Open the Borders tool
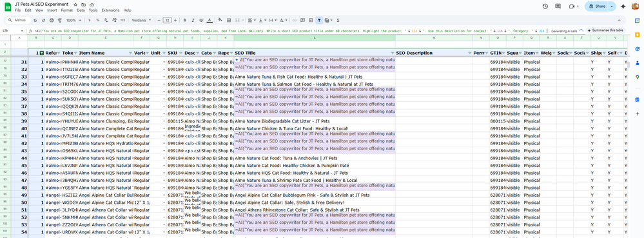 click(x=229, y=20)
